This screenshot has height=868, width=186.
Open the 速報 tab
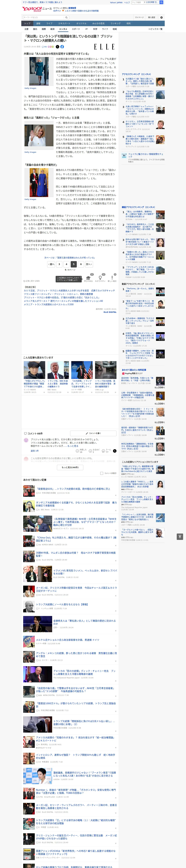[x=38, y=24]
